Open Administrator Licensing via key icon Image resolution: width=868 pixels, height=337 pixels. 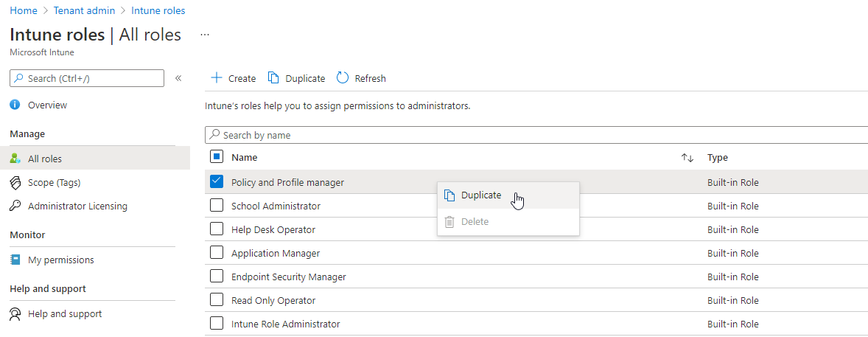[15, 206]
